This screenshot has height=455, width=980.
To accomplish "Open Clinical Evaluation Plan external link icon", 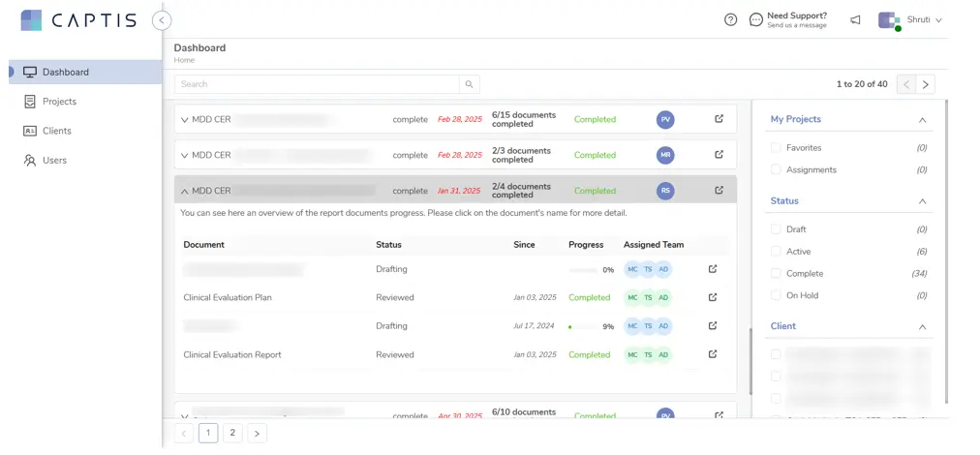I will click(x=713, y=297).
